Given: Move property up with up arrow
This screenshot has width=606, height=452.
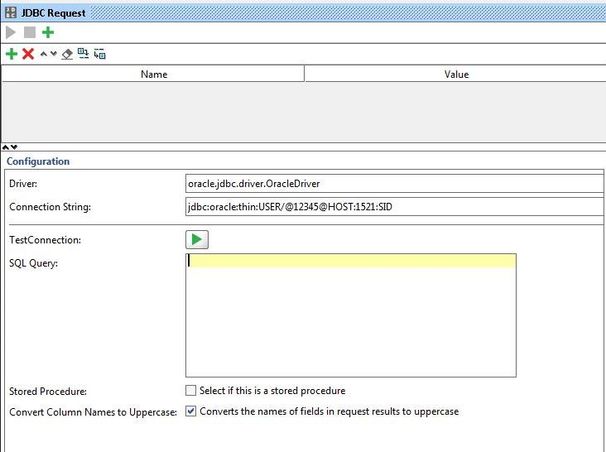Looking at the screenshot, I should (42, 54).
